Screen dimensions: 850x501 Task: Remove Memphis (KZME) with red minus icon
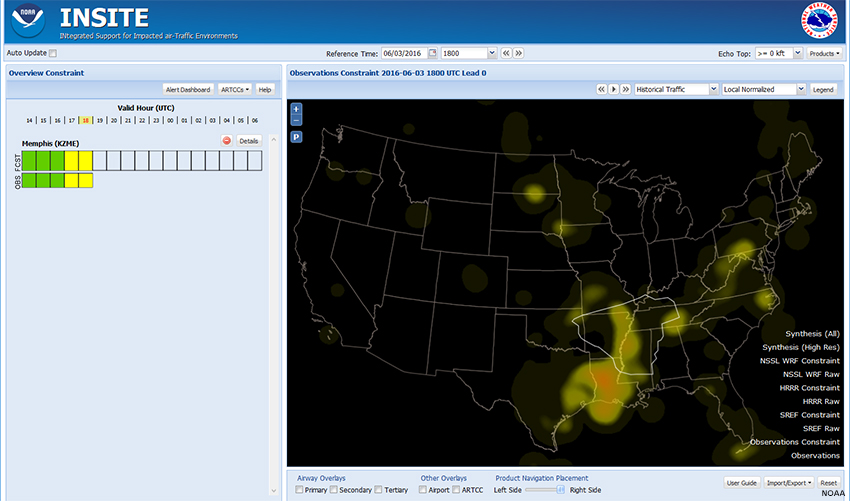point(227,141)
